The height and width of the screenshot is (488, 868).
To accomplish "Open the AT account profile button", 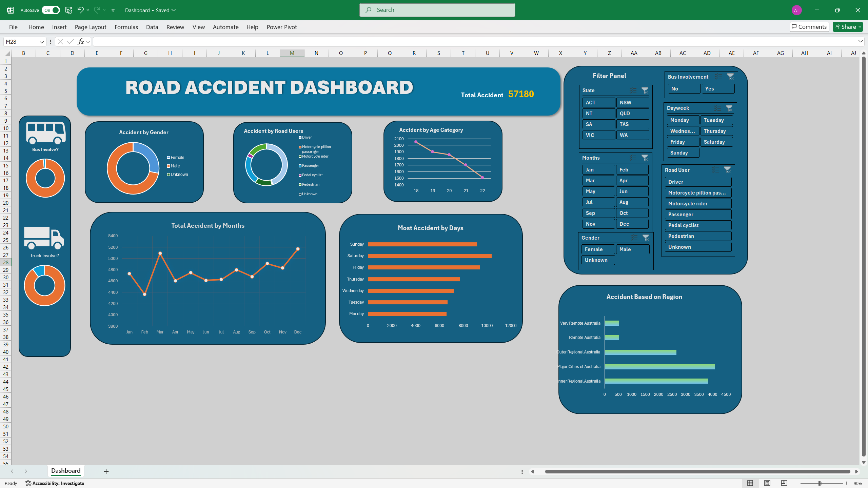I will click(x=796, y=10).
